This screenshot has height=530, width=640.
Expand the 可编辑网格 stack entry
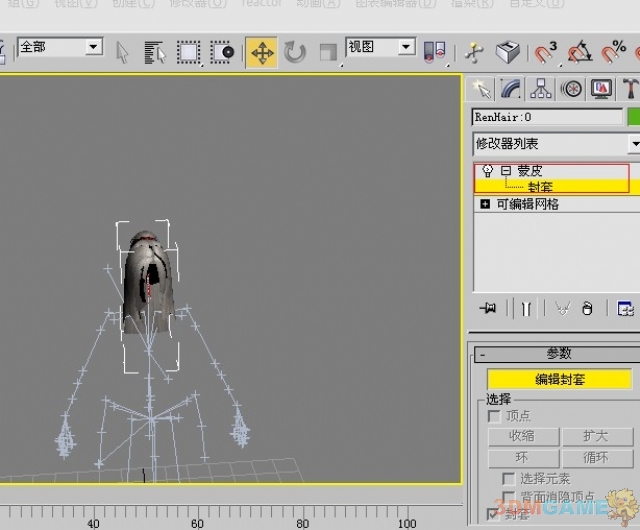coord(485,204)
